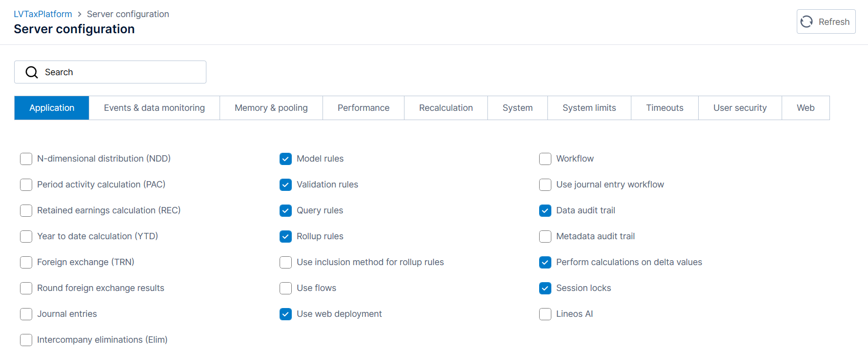The image size is (868, 351).
Task: Open the LVTaxPlatform breadcrumb link
Action: coord(43,14)
